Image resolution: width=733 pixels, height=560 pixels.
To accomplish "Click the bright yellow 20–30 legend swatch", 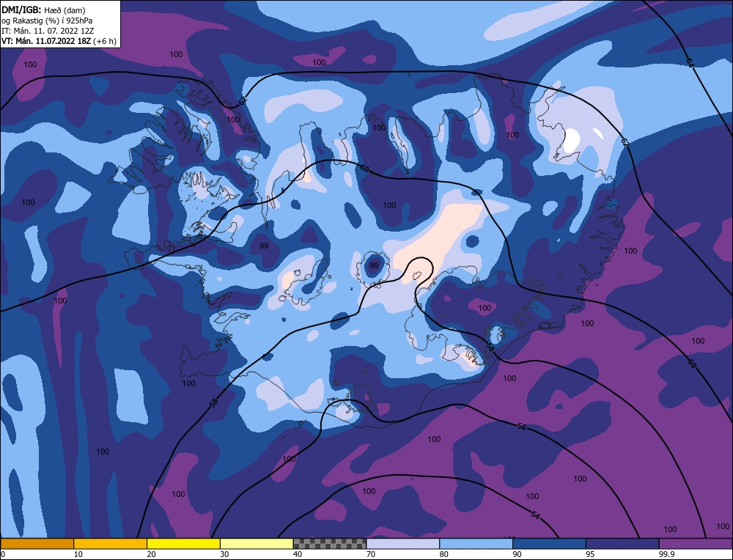I will point(183,543).
